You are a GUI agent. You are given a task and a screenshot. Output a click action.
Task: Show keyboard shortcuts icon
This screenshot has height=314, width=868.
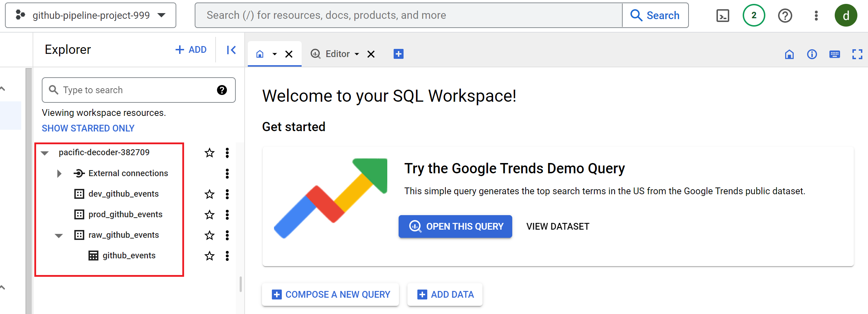834,54
